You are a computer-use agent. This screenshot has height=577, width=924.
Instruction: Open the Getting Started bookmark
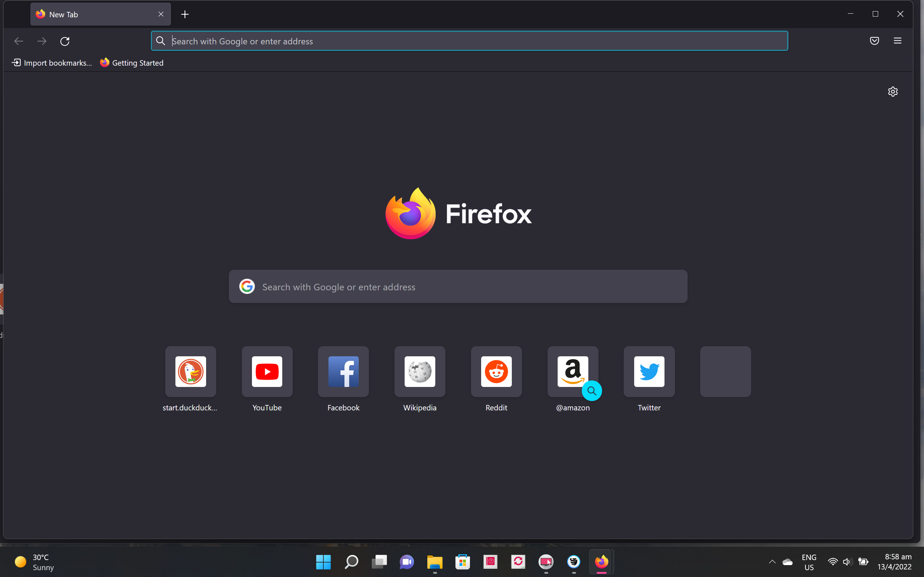(x=132, y=63)
